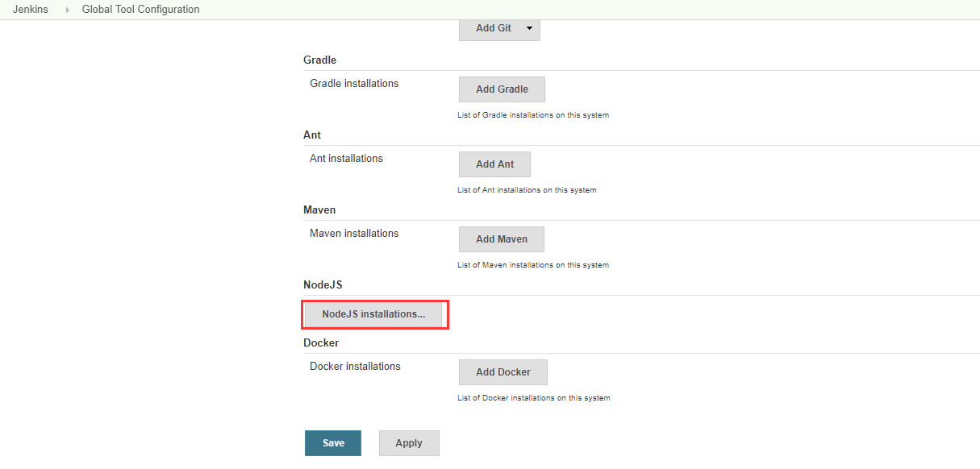This screenshot has height=469, width=980.
Task: Click the Gradle section heading
Action: pos(319,60)
